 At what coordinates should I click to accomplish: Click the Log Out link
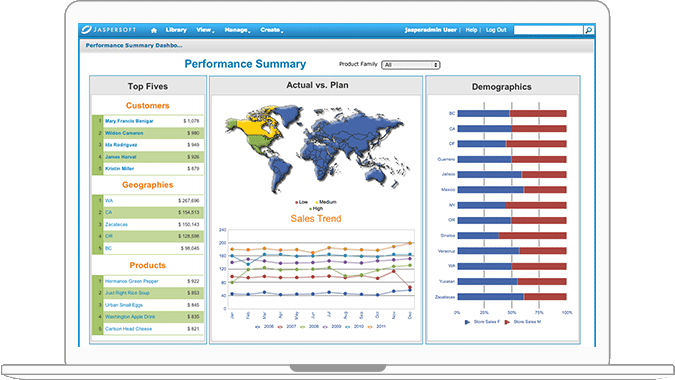tap(496, 30)
